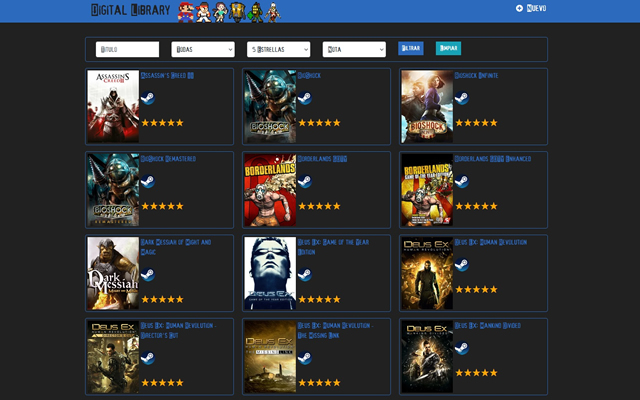Open Dark Messiah of Might and Magic title

click(176, 247)
